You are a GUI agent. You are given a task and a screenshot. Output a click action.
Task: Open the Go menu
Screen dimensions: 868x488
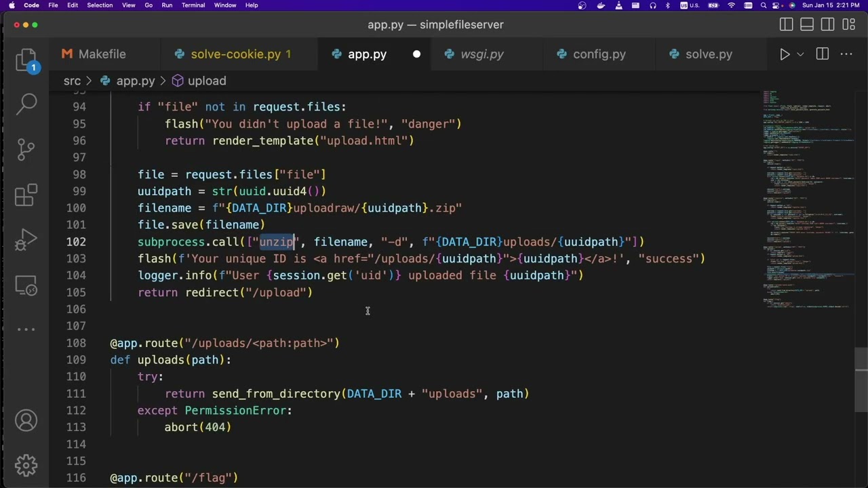149,5
